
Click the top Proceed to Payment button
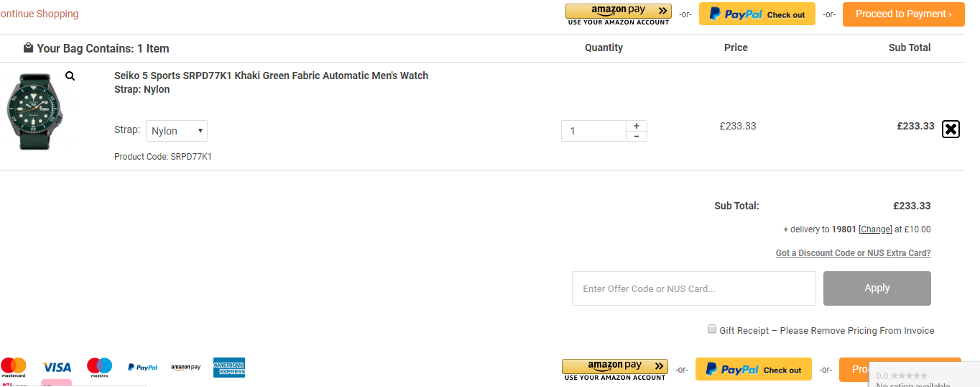point(904,14)
